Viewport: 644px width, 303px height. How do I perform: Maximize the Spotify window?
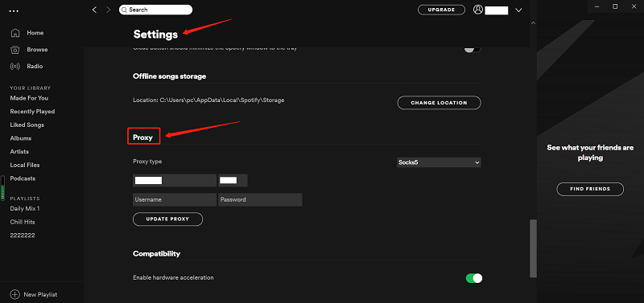click(x=615, y=6)
